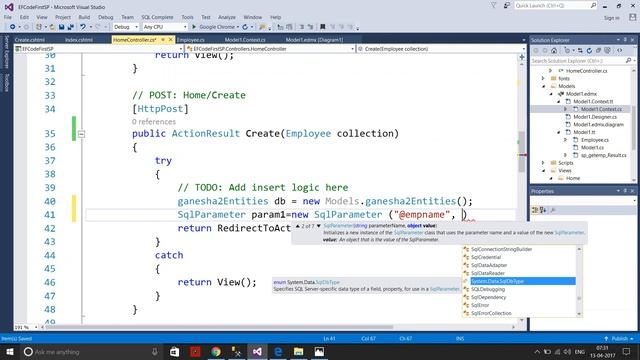
Task: Click the bookmark icon in toolbar
Action: 322,27
